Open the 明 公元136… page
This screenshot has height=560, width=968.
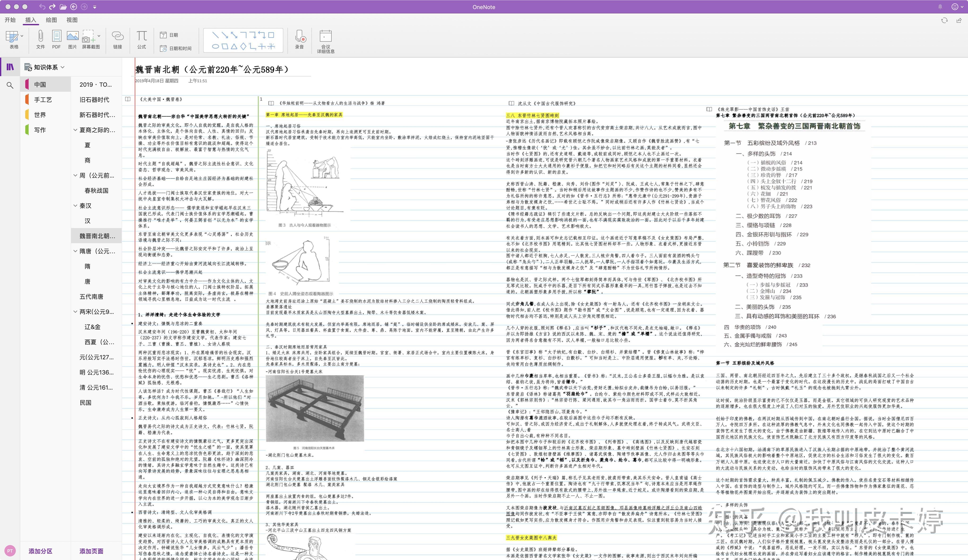pos(96,373)
